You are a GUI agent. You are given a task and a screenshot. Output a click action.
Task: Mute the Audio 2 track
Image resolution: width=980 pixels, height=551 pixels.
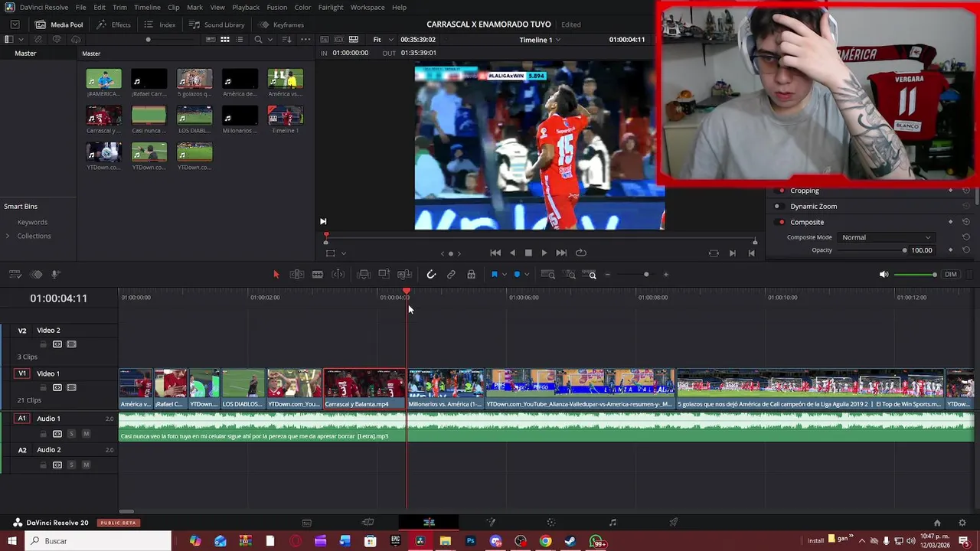pos(86,465)
